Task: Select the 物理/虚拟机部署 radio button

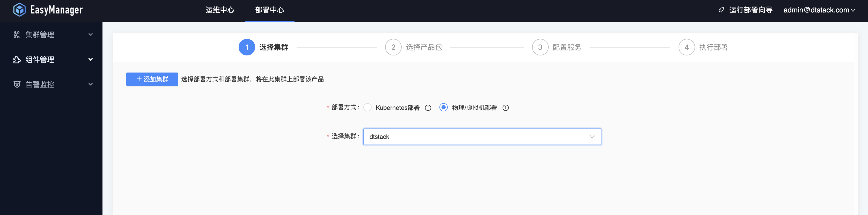Action: (x=443, y=107)
